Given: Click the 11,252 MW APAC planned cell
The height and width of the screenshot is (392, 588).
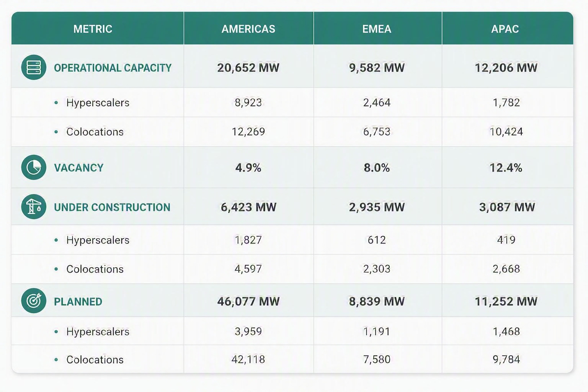Looking at the screenshot, I should click(x=506, y=302).
